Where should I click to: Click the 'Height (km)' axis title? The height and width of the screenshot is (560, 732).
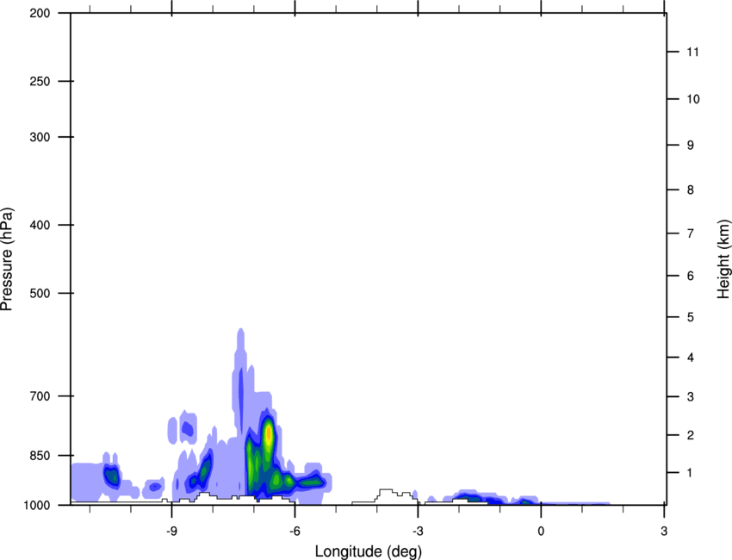(x=723, y=259)
